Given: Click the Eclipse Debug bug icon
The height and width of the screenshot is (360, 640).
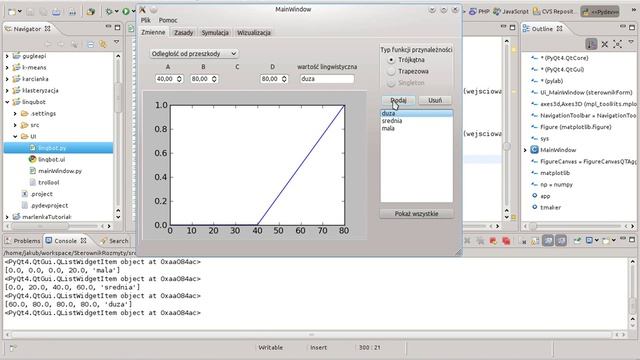Looking at the screenshot, I should pos(109,12).
